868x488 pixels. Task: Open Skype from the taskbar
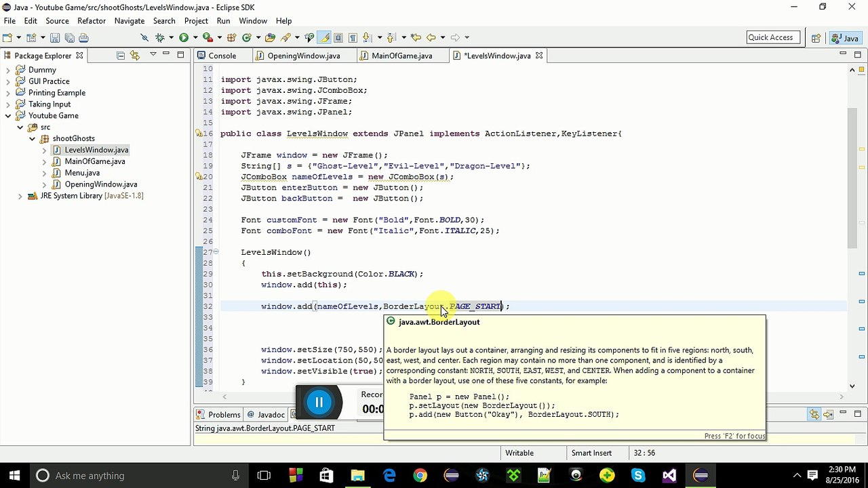click(x=638, y=475)
